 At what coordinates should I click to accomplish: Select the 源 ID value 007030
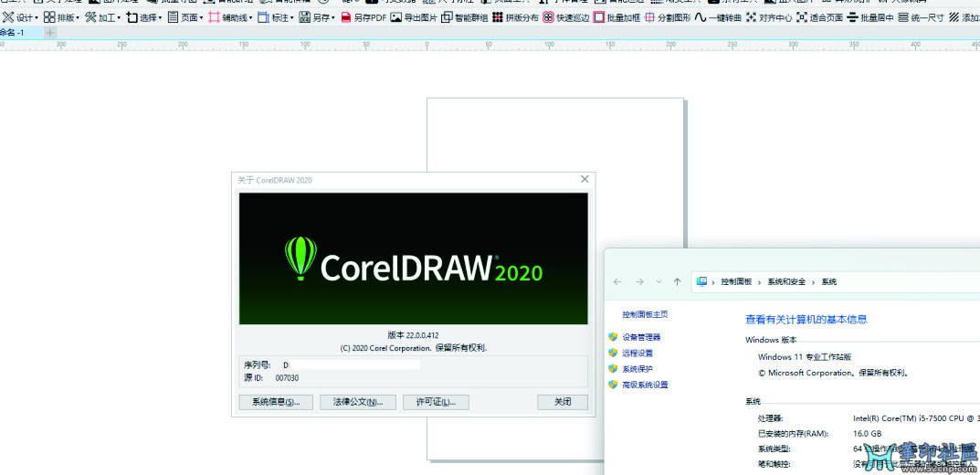287,378
